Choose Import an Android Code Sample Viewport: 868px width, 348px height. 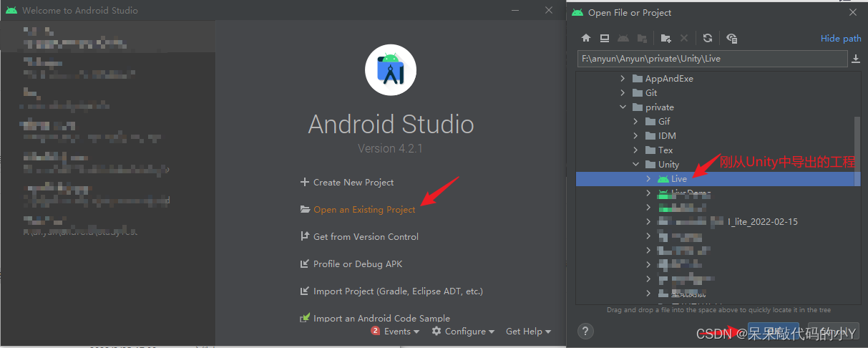[381, 318]
